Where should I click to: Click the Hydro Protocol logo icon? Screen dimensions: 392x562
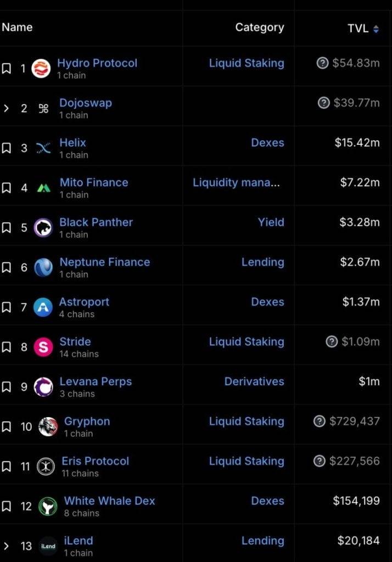click(x=41, y=68)
